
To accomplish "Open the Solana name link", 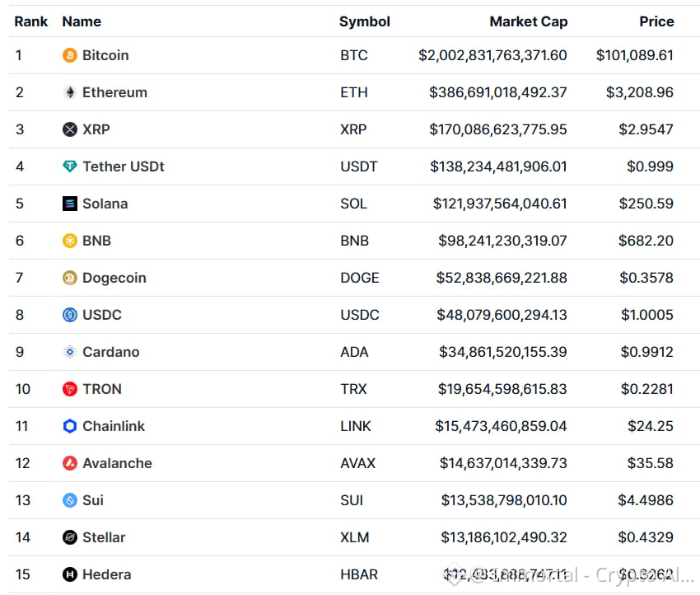I will tap(105, 204).
